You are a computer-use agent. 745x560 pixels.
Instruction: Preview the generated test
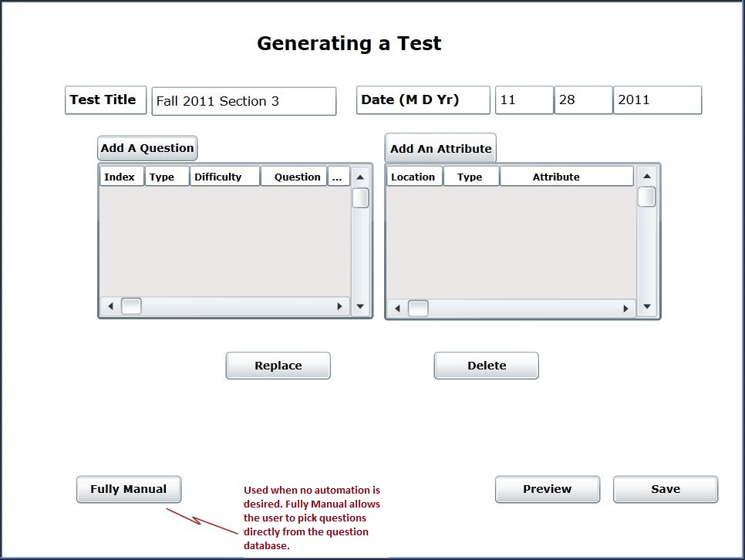click(x=547, y=489)
